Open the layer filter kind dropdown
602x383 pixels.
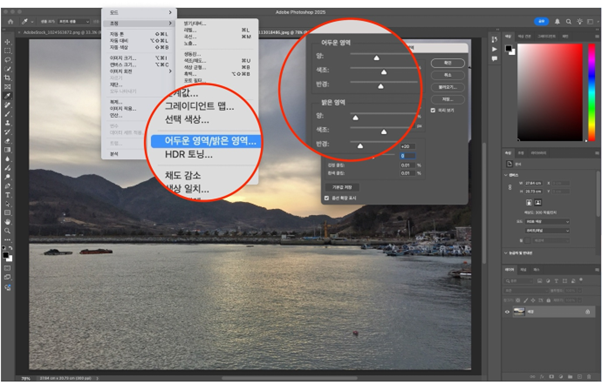pyautogui.click(x=519, y=281)
